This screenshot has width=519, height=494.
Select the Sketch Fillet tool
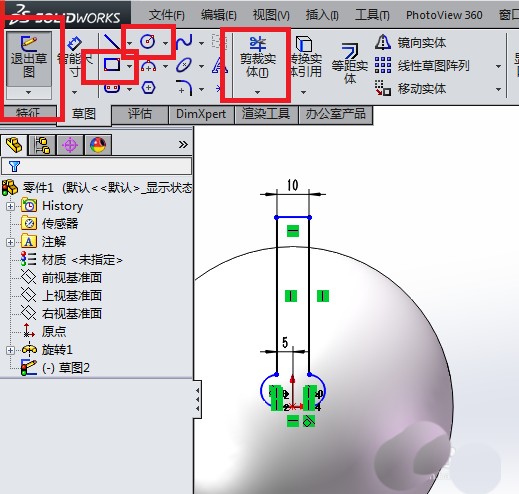point(184,88)
